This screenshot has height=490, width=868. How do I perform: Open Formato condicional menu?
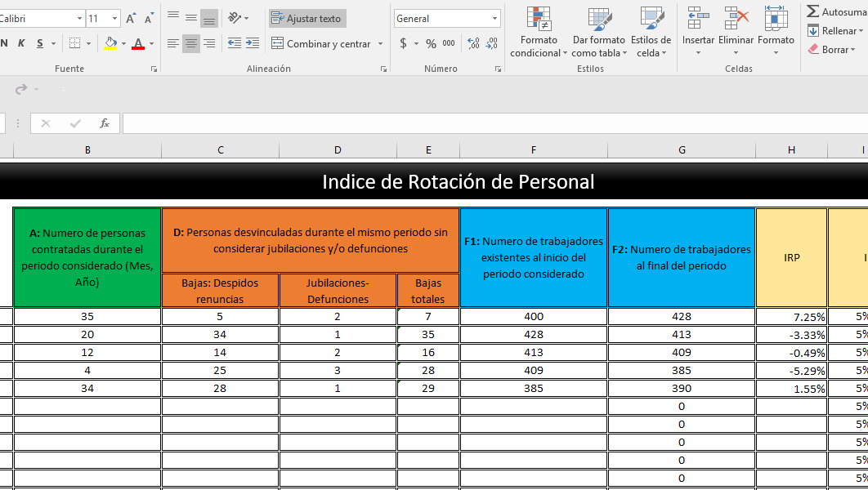(x=539, y=32)
